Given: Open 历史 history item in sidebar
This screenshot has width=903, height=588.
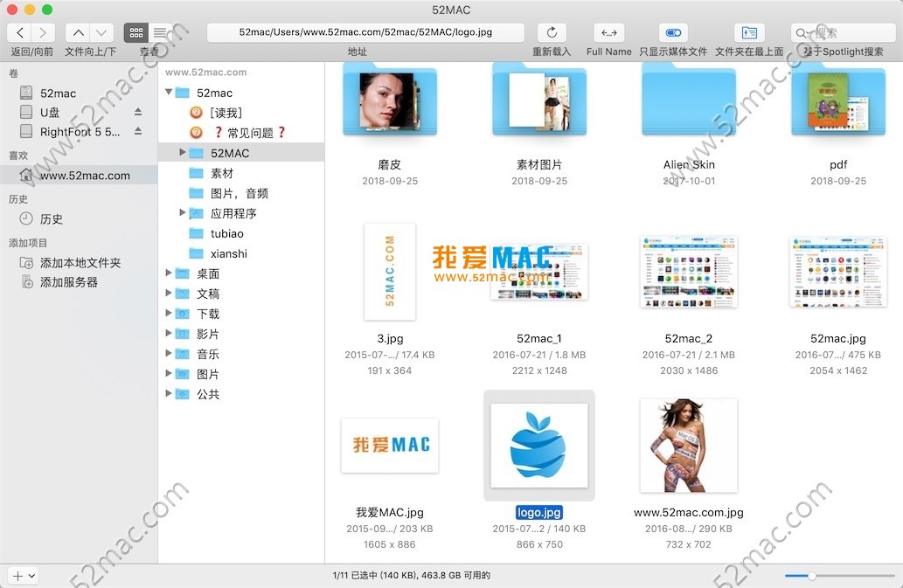Looking at the screenshot, I should [41, 218].
